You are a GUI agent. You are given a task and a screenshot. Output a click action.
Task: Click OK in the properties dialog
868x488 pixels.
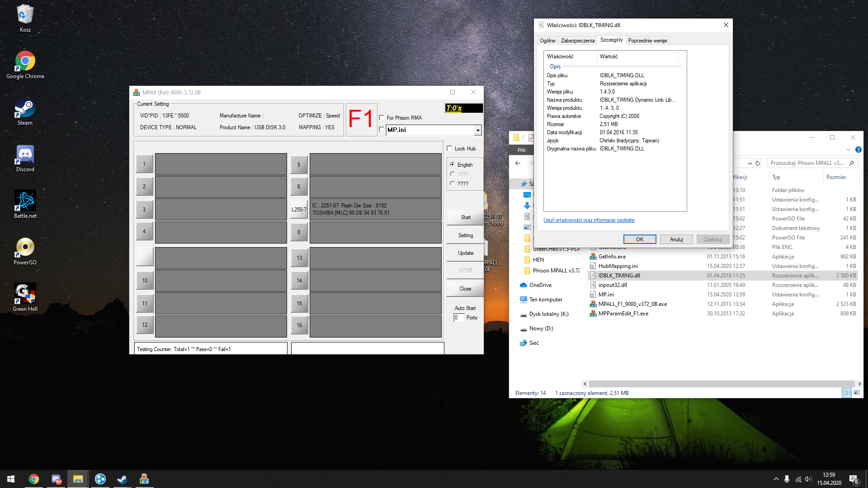click(x=640, y=239)
